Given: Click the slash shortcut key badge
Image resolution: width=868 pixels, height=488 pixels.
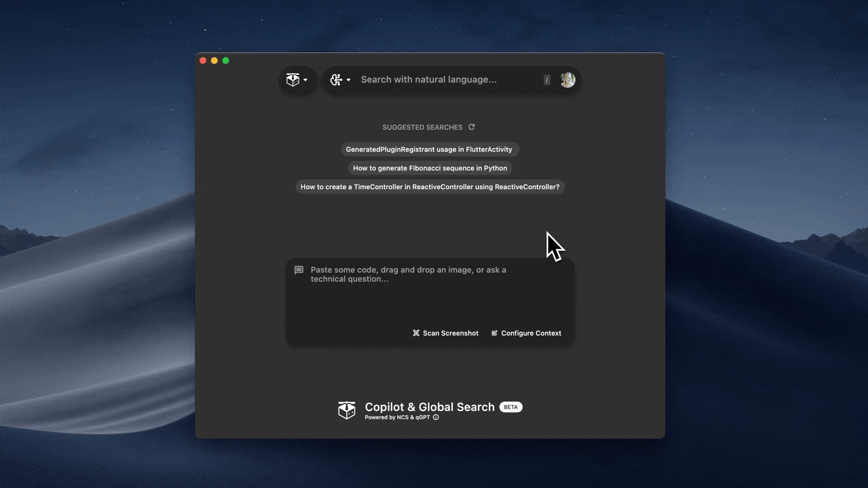Looking at the screenshot, I should click(547, 80).
